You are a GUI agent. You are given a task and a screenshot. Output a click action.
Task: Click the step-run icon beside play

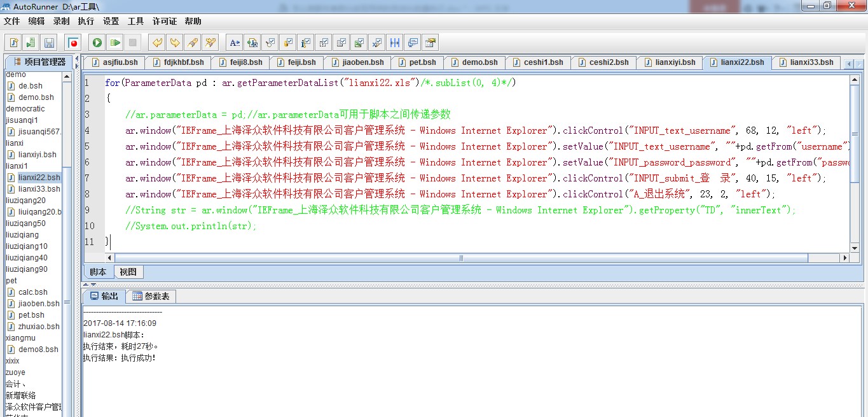click(114, 43)
